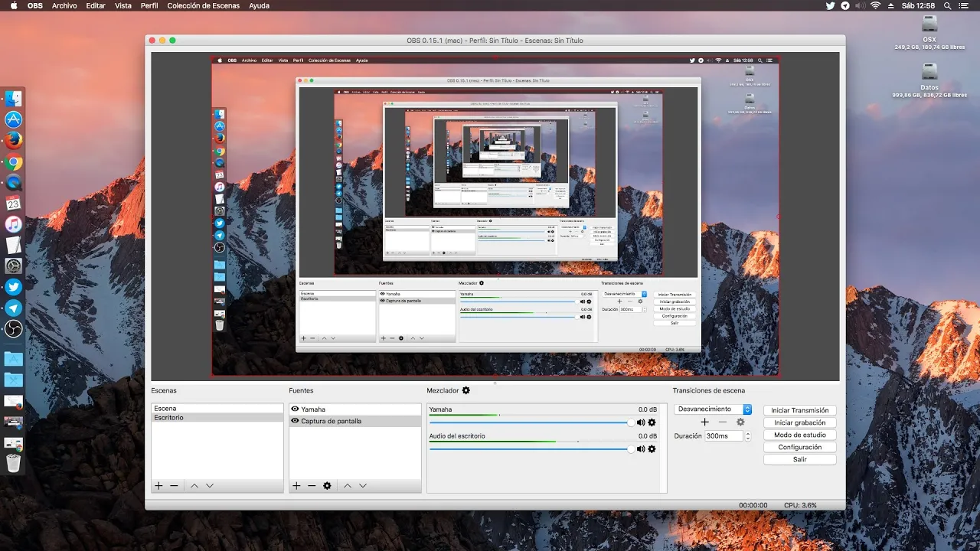Toggle visibility of Yamaha source
Viewport: 980px width, 551px height.
pos(295,409)
